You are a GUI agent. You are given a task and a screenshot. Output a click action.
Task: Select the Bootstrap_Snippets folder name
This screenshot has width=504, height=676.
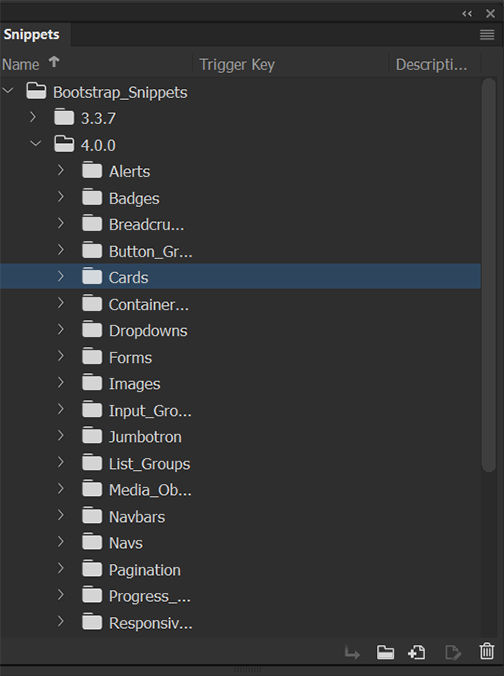click(x=120, y=93)
